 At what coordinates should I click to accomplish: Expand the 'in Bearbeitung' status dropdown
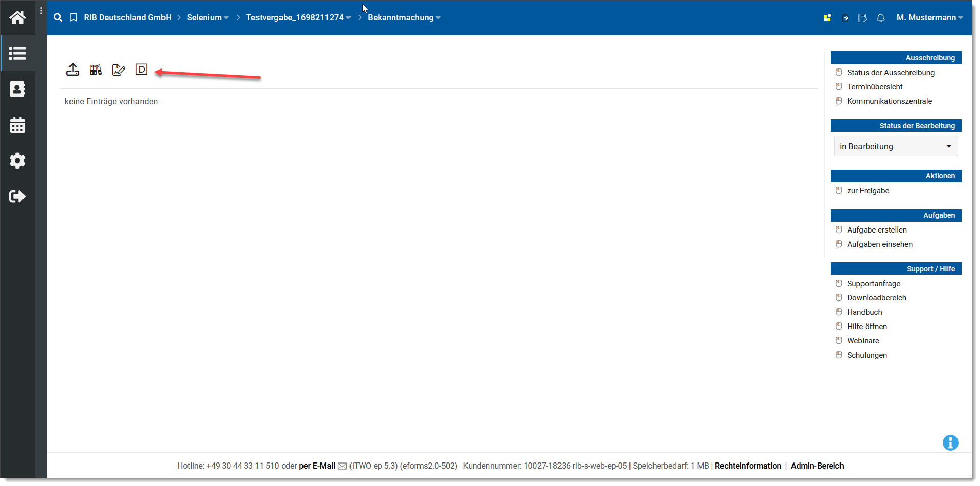tap(895, 146)
